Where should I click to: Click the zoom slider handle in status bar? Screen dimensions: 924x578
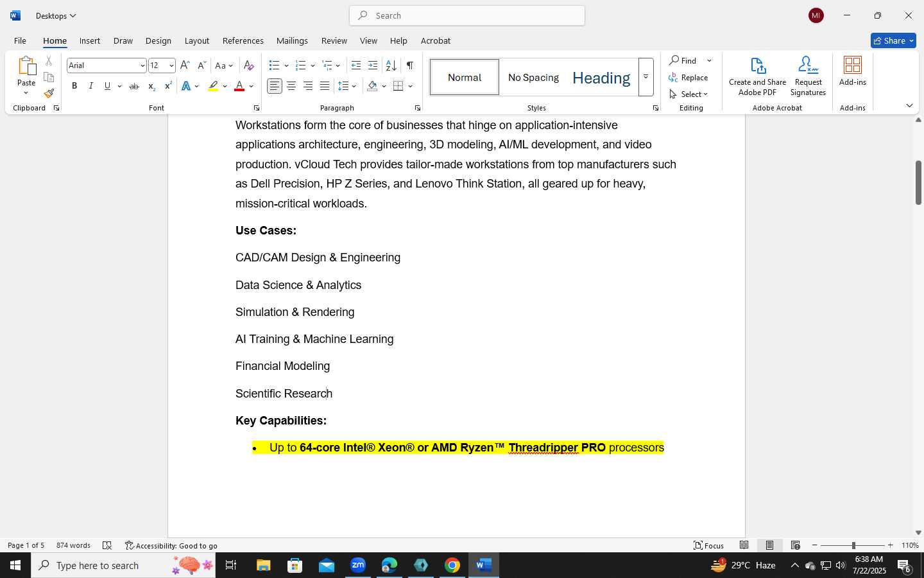click(x=853, y=545)
